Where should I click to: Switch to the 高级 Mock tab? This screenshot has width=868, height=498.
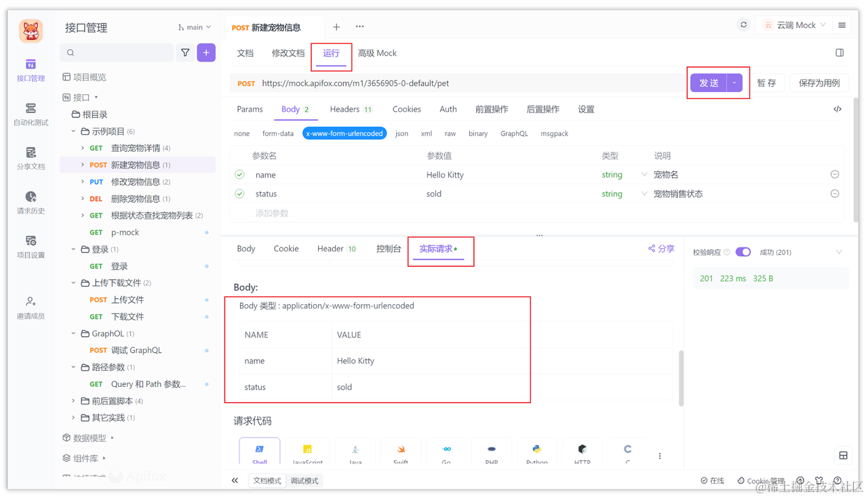(377, 53)
